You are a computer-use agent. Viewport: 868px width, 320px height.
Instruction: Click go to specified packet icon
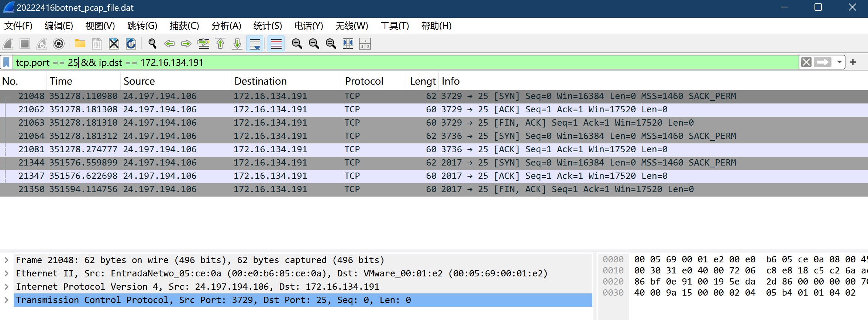pyautogui.click(x=203, y=44)
